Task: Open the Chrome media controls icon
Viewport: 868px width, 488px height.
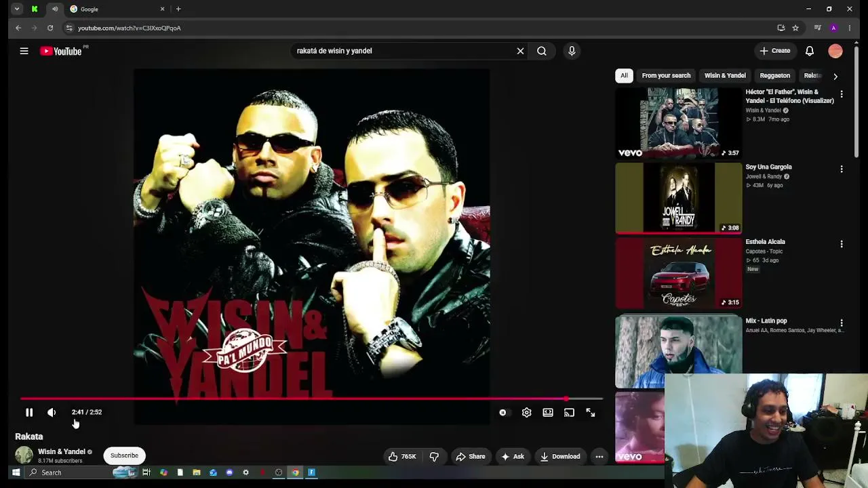Action: coord(817,28)
